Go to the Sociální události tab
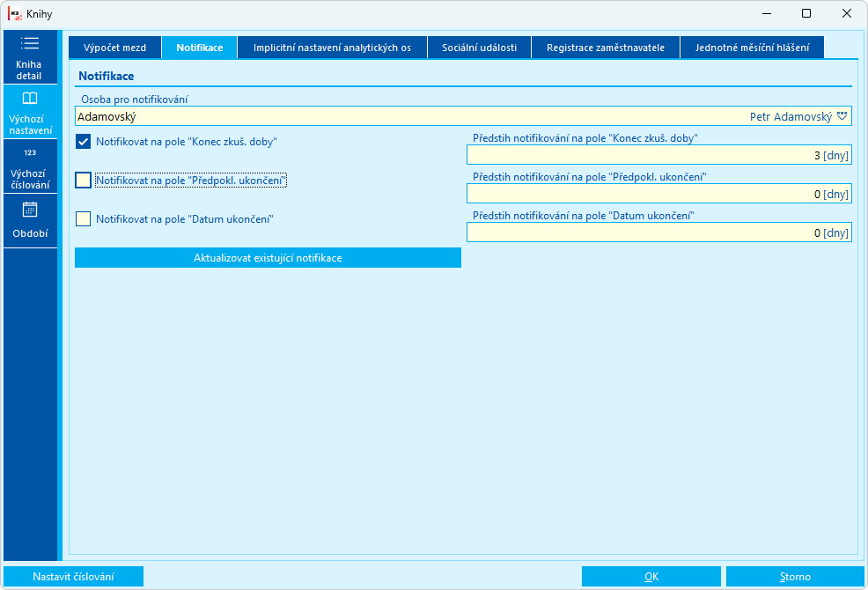Image resolution: width=868 pixels, height=590 pixels. pos(480,48)
